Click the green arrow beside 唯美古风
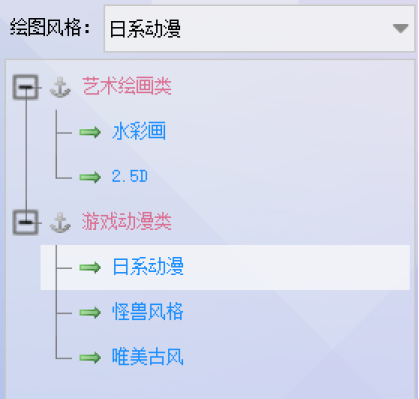 [x=90, y=357]
